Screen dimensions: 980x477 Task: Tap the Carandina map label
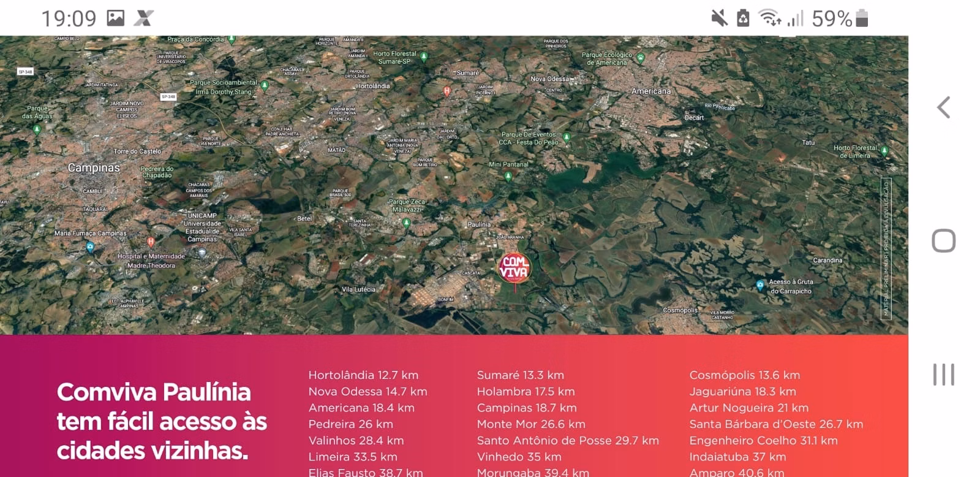point(827,260)
